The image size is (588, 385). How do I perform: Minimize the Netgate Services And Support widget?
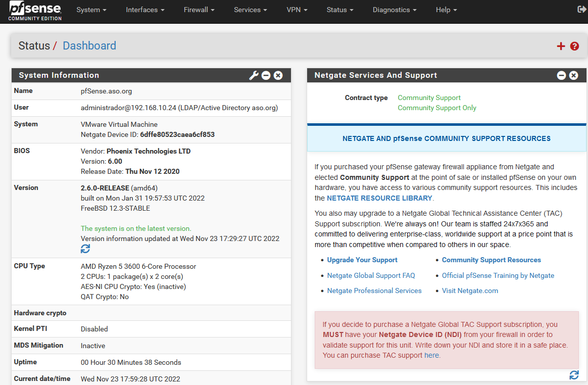(x=561, y=75)
